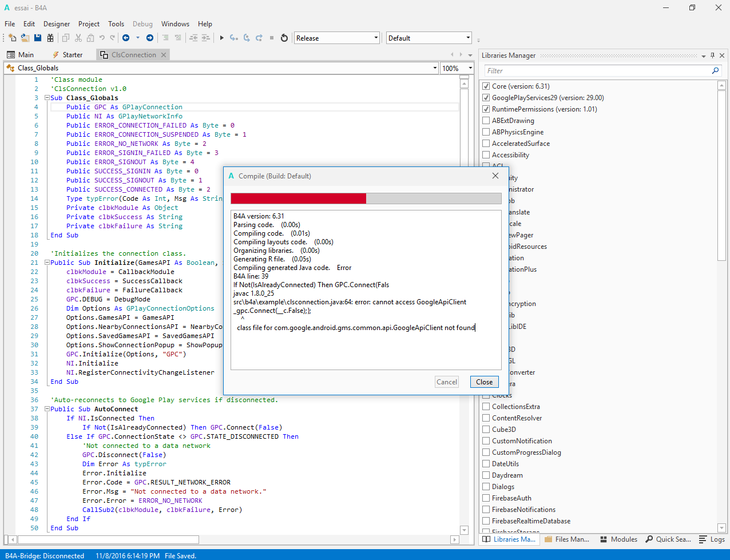Check the ABExtDrawing library
This screenshot has width=730, height=560.
486,121
